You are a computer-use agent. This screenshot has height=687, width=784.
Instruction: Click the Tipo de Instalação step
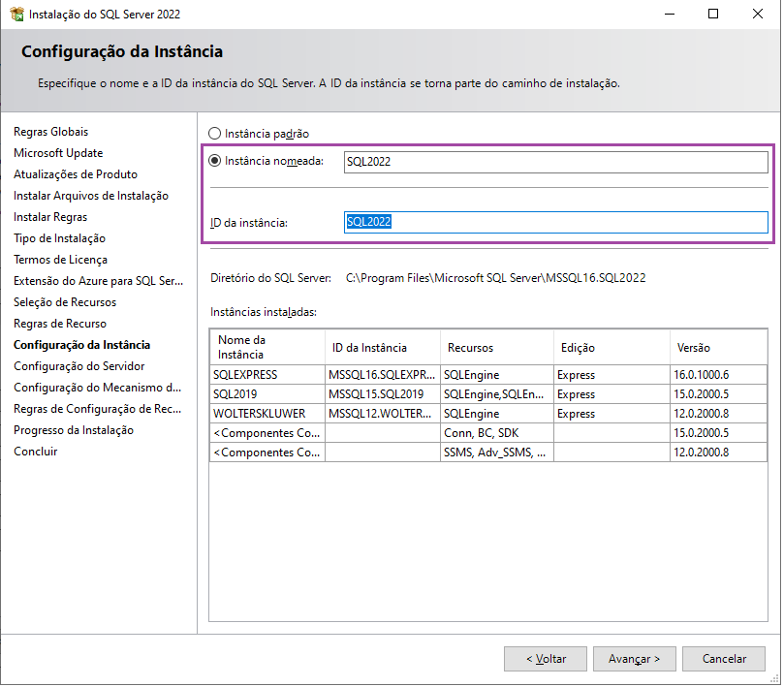tap(59, 238)
